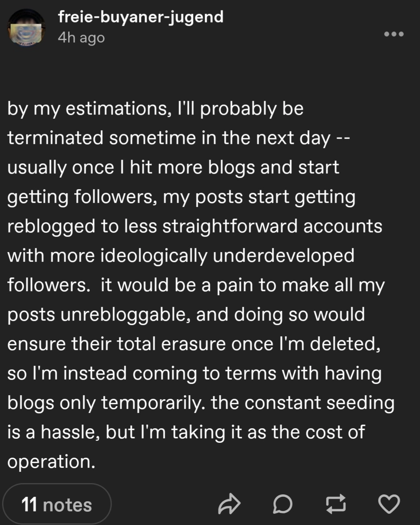Screen dimensions: 420x525
Task: Open the reply speech bubble icon
Action: [283, 504]
